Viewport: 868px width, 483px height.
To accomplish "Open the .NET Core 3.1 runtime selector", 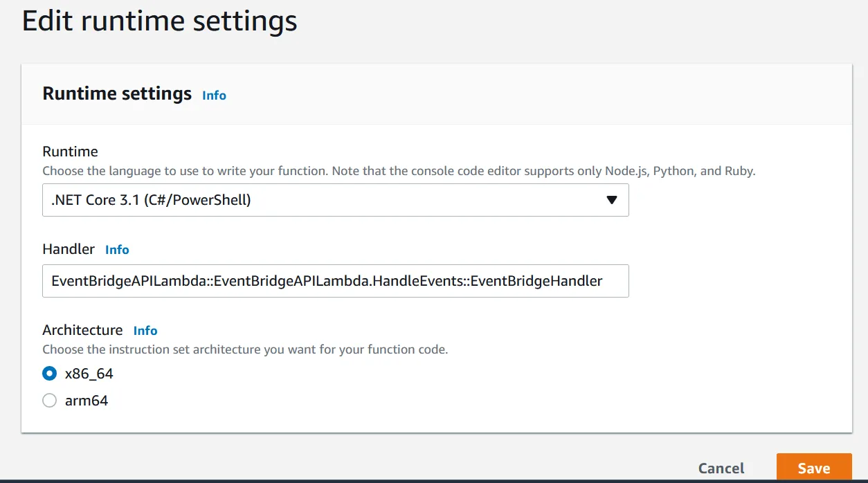I will pos(335,200).
